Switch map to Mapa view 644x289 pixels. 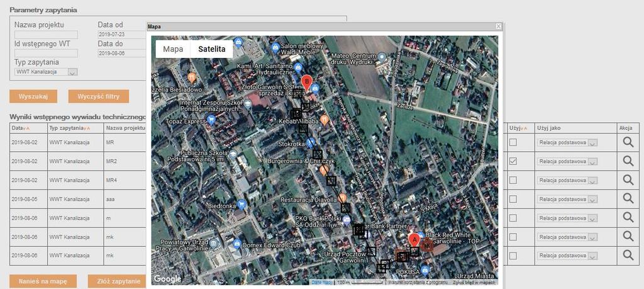[x=173, y=49]
